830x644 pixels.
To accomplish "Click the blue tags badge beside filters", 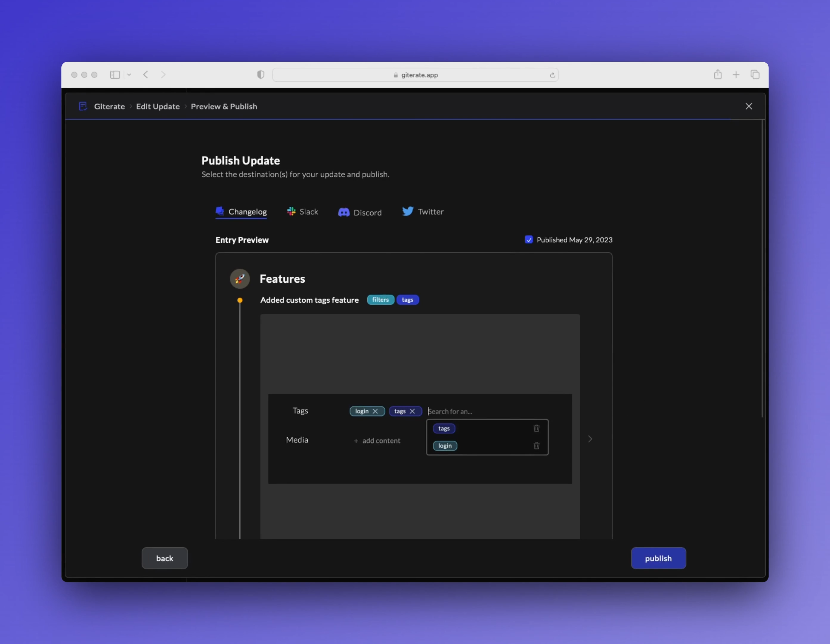I will [408, 300].
